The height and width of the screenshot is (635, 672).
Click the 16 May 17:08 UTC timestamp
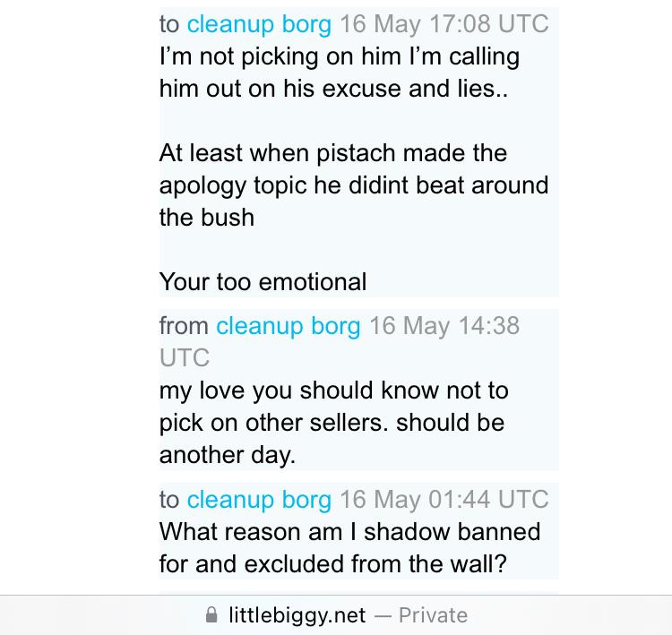(x=444, y=23)
